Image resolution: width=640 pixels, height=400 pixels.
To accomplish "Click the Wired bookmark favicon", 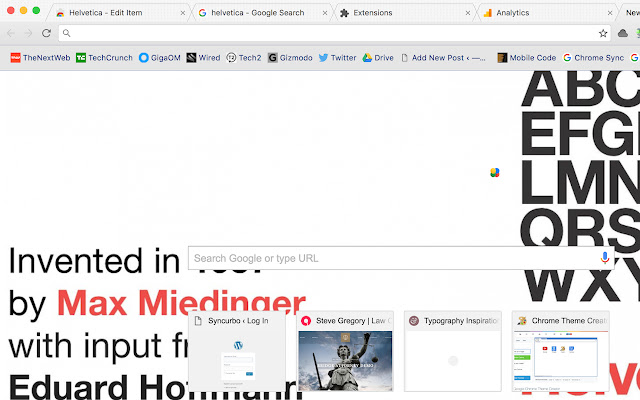I will (191, 58).
